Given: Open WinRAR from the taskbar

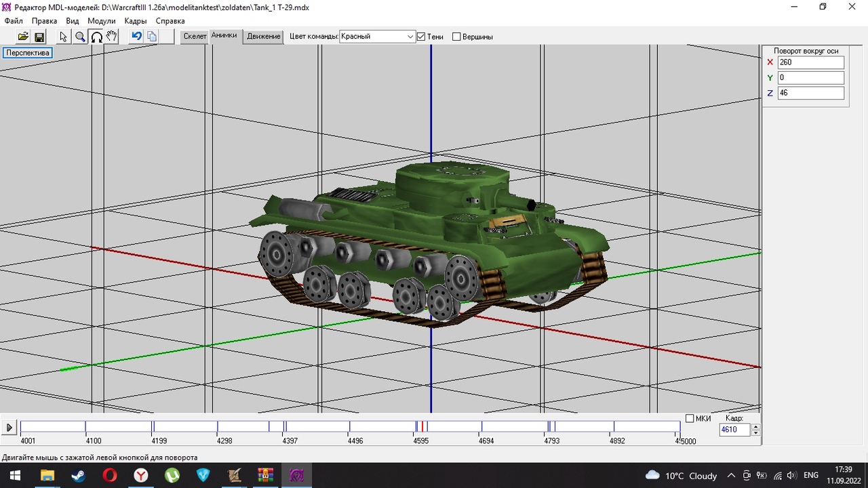Looking at the screenshot, I should coord(265,475).
